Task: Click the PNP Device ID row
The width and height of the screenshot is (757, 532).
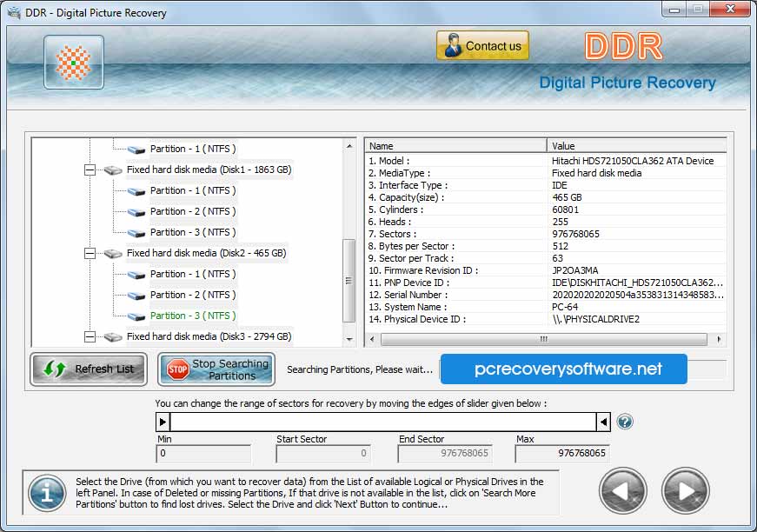Action: coord(546,283)
